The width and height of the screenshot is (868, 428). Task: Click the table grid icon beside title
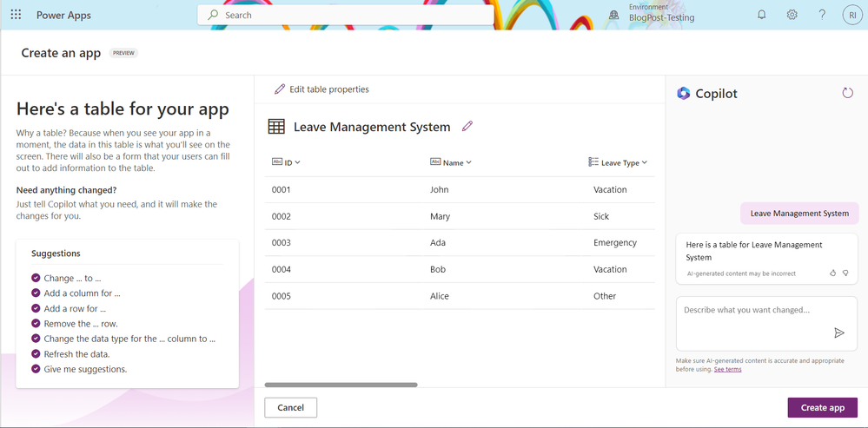click(276, 127)
